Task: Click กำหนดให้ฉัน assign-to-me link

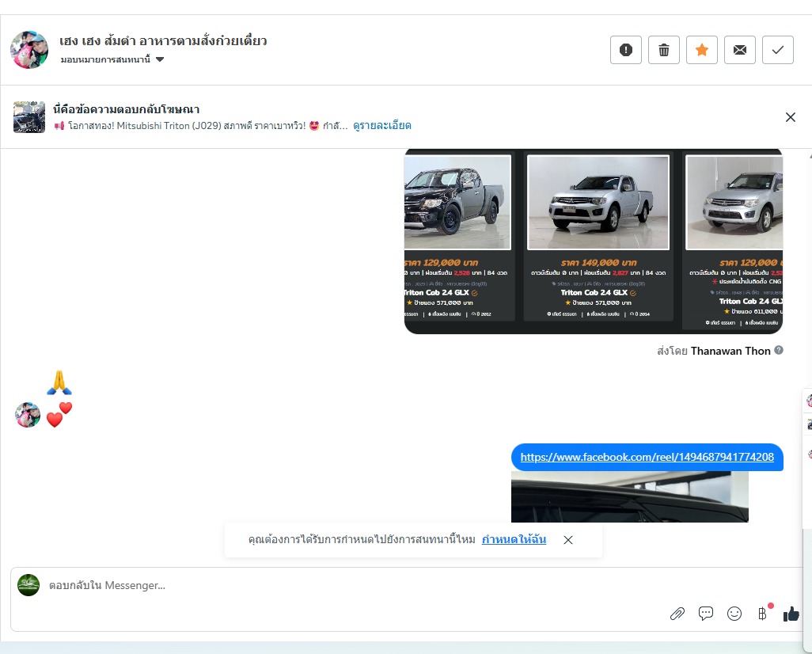Action: [x=514, y=539]
